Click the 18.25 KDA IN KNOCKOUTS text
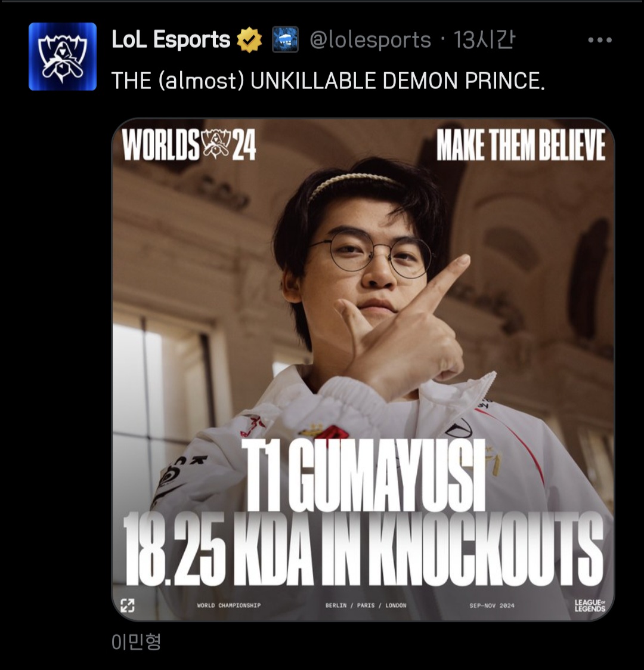This screenshot has height=670, width=644. click(363, 550)
